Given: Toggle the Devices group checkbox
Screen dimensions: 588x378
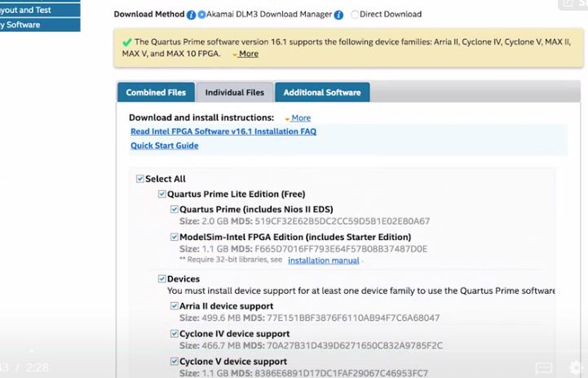Looking at the screenshot, I should (x=162, y=279).
